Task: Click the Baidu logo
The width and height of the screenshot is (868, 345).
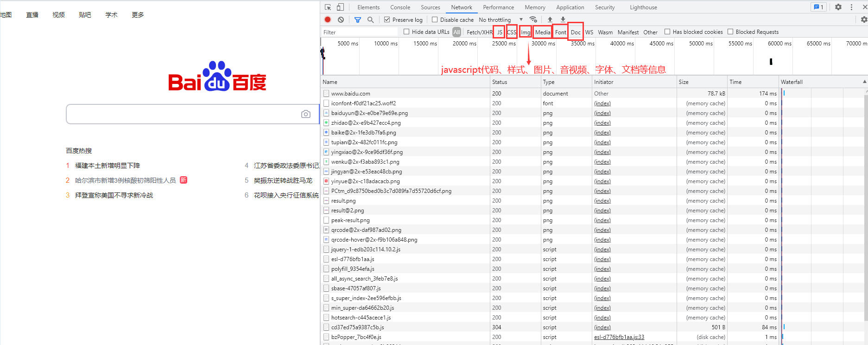Action: coord(217,76)
